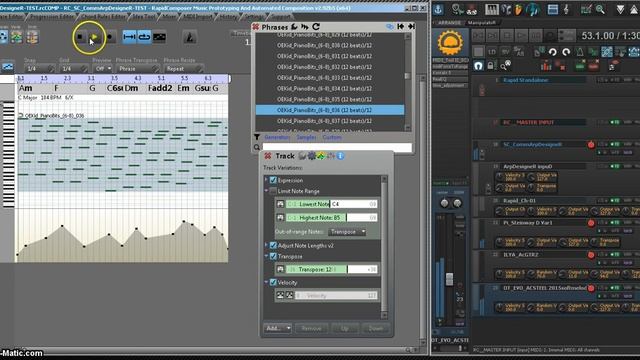Open the Samples link in Phrases filter
This screenshot has width=640, height=360.
tap(306, 137)
